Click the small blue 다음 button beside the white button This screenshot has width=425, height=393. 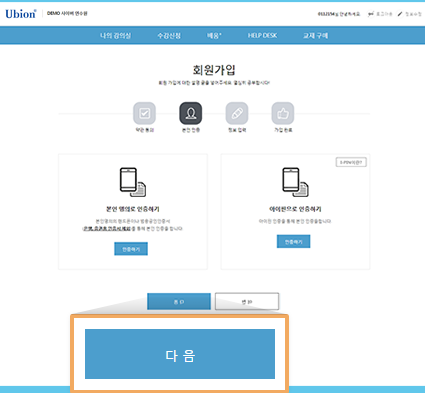179,302
